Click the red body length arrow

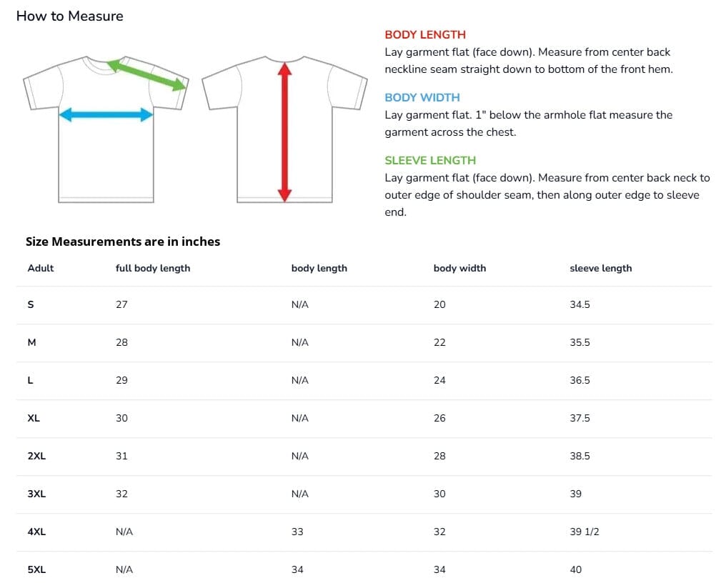pos(284,132)
